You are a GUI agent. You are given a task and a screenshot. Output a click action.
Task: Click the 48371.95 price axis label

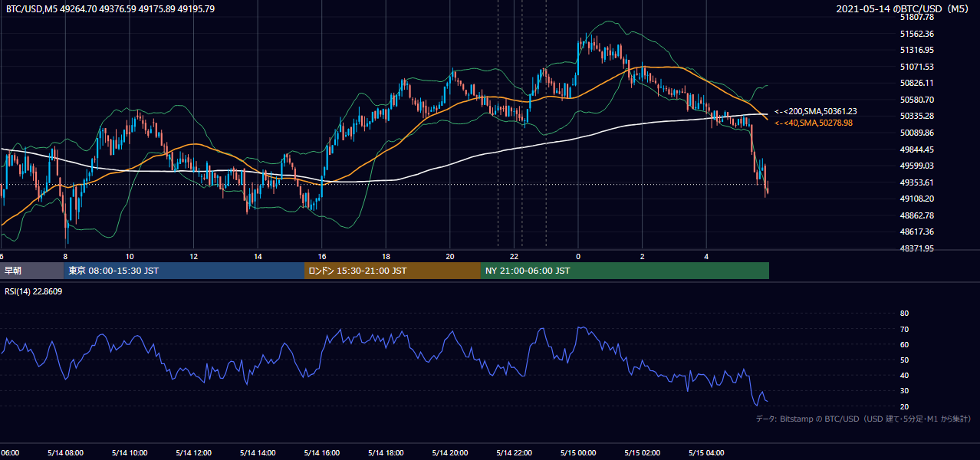[916, 248]
